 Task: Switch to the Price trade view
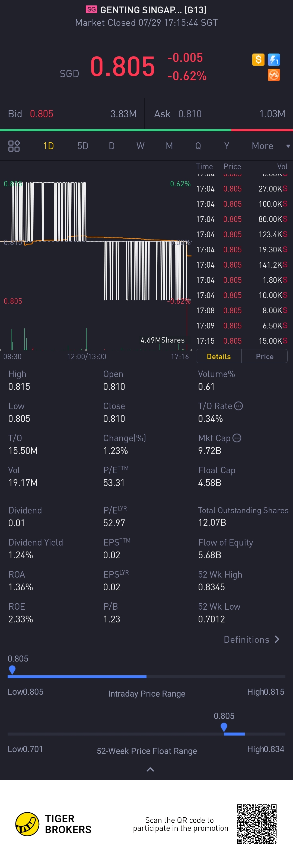click(265, 356)
